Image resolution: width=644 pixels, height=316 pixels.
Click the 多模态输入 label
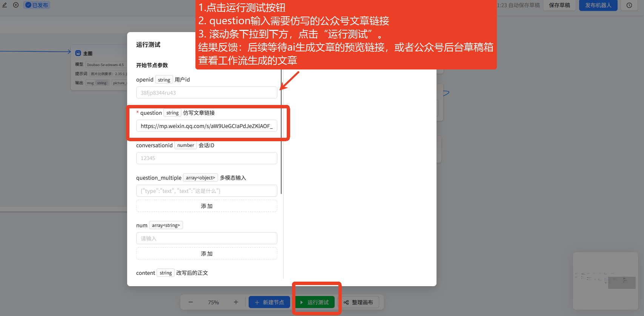pyautogui.click(x=233, y=177)
